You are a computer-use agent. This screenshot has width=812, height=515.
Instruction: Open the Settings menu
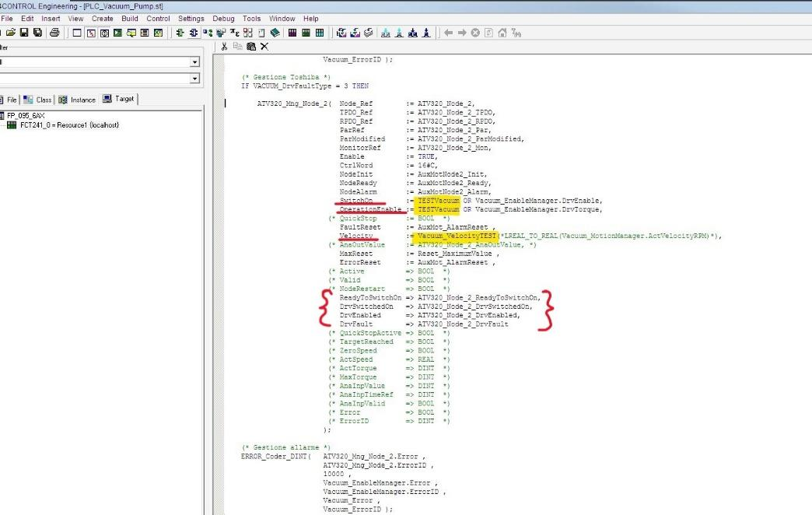[x=191, y=19]
